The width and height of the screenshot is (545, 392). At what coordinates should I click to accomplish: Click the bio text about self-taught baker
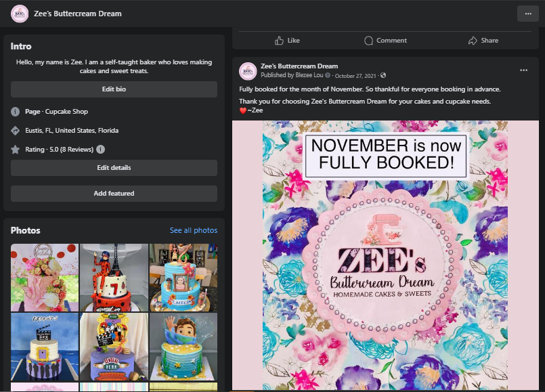[114, 66]
